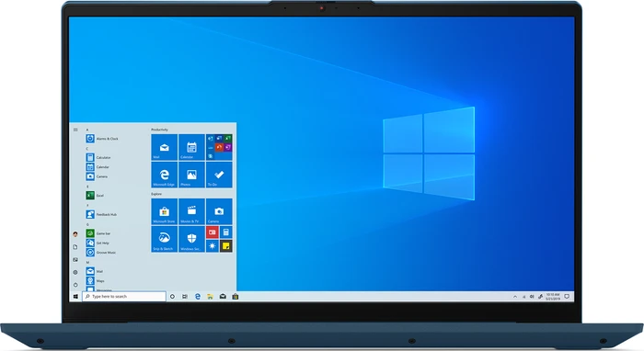The height and width of the screenshot is (351, 644).
Task: Launch Excel from the app list
Action: [95, 196]
